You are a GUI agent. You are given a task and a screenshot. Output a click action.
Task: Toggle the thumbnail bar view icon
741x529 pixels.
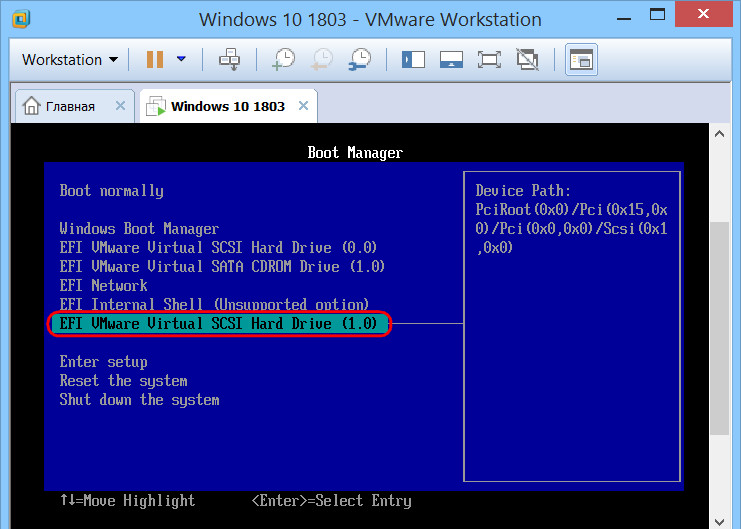pos(451,60)
